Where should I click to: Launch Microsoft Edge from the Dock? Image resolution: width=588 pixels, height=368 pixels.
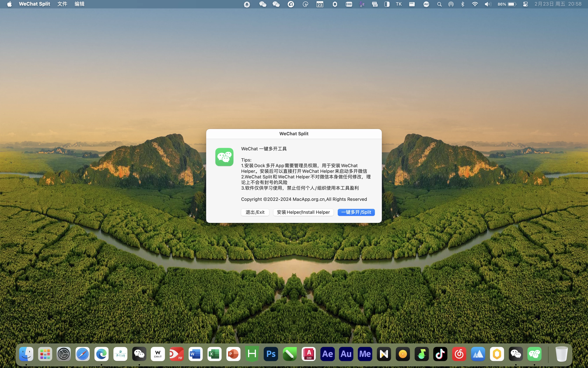tap(101, 354)
